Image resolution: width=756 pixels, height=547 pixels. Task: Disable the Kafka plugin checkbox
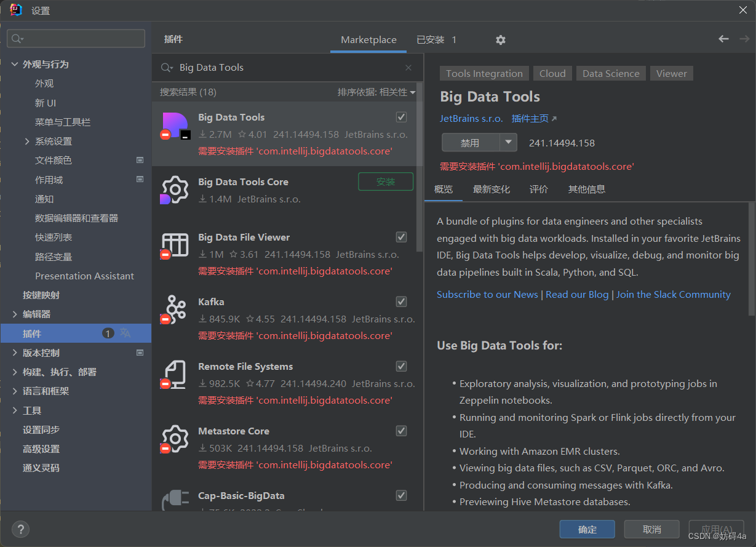tap(401, 301)
